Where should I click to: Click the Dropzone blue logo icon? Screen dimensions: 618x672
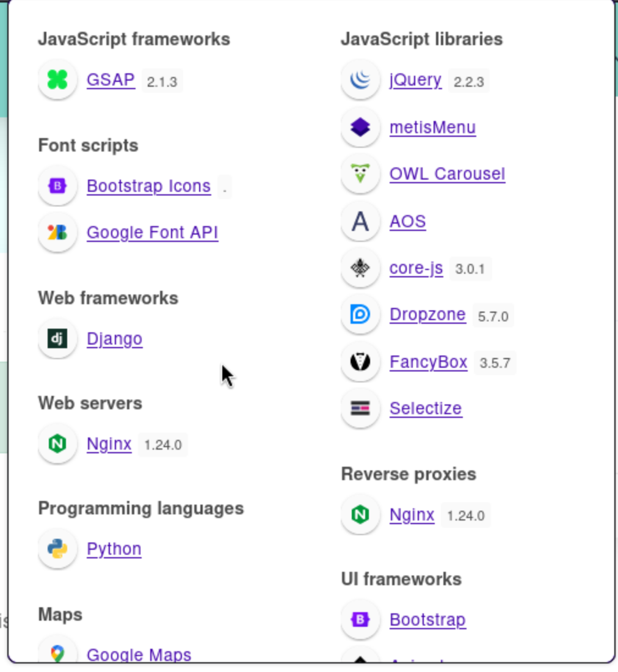(x=360, y=315)
